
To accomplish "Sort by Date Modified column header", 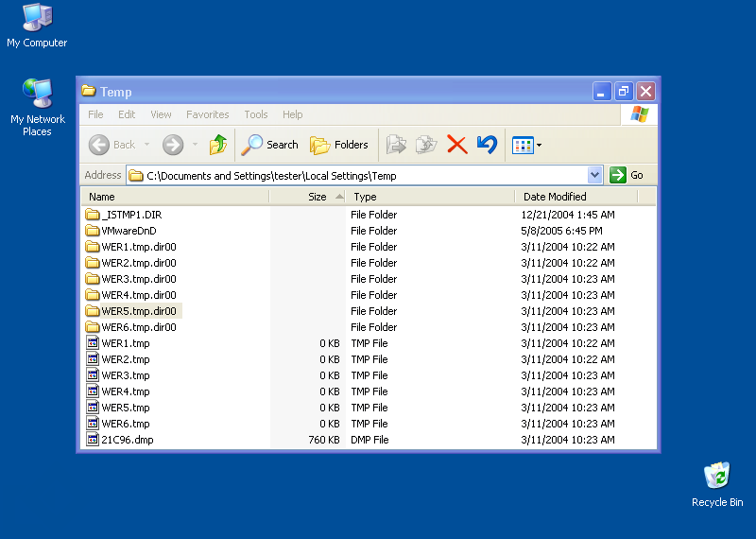I will 556,197.
